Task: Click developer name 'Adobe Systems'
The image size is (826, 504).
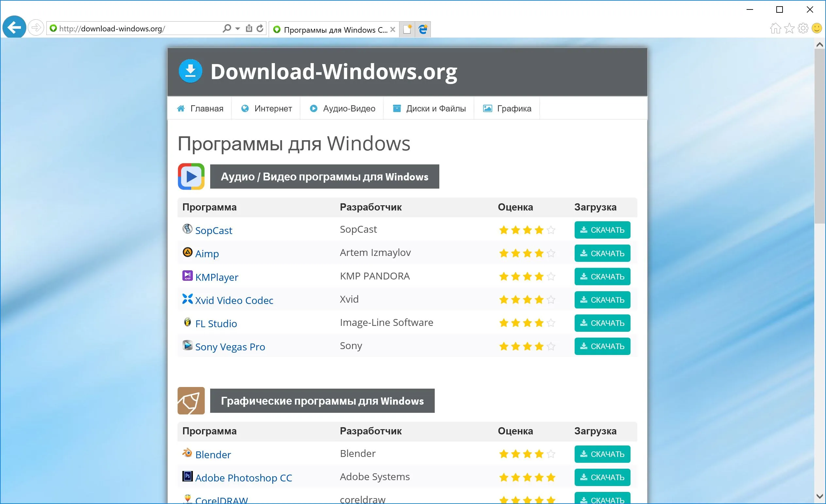Action: [375, 477]
